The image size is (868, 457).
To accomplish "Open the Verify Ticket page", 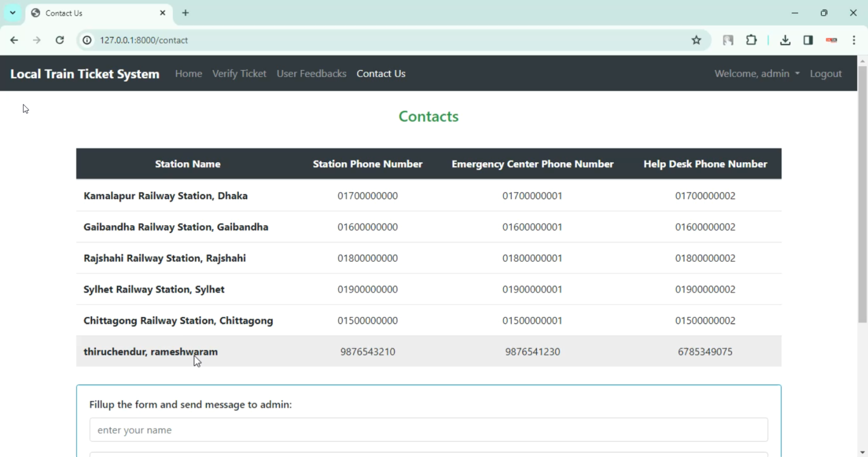I will (239, 74).
